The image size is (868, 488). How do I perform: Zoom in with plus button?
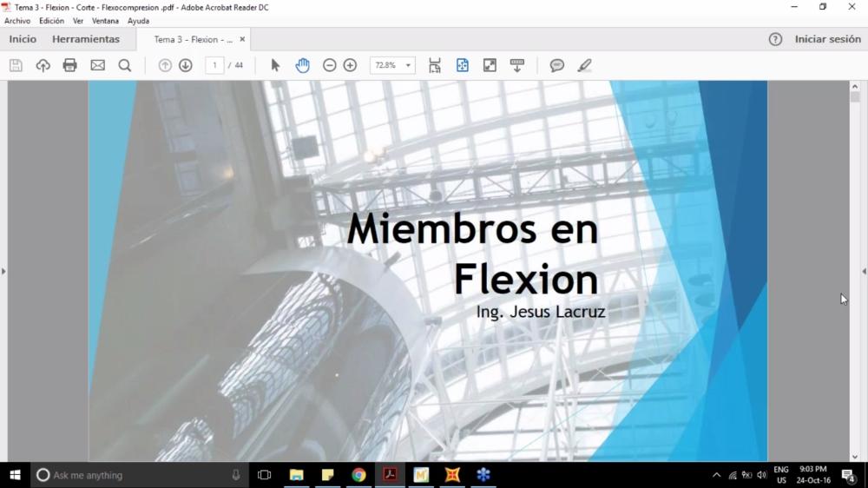pos(350,65)
